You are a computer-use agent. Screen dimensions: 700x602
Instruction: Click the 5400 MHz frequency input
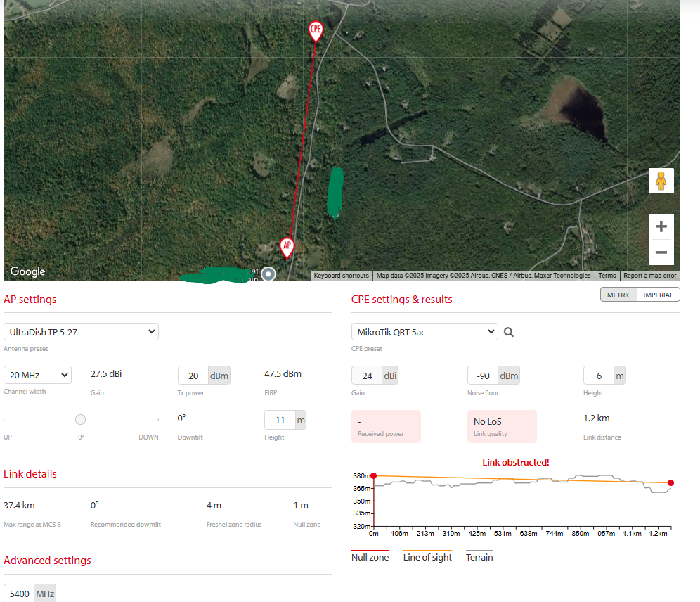[19, 594]
